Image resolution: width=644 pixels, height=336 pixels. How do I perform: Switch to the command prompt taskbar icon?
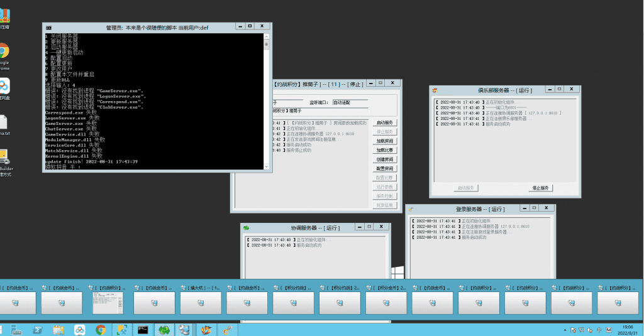click(x=143, y=330)
